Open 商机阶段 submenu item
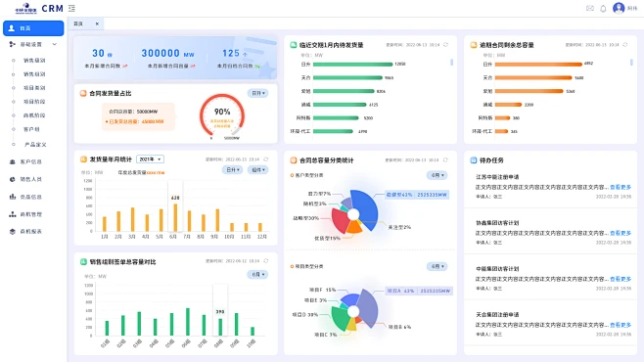This screenshot has width=644, height=362. pyautogui.click(x=34, y=115)
